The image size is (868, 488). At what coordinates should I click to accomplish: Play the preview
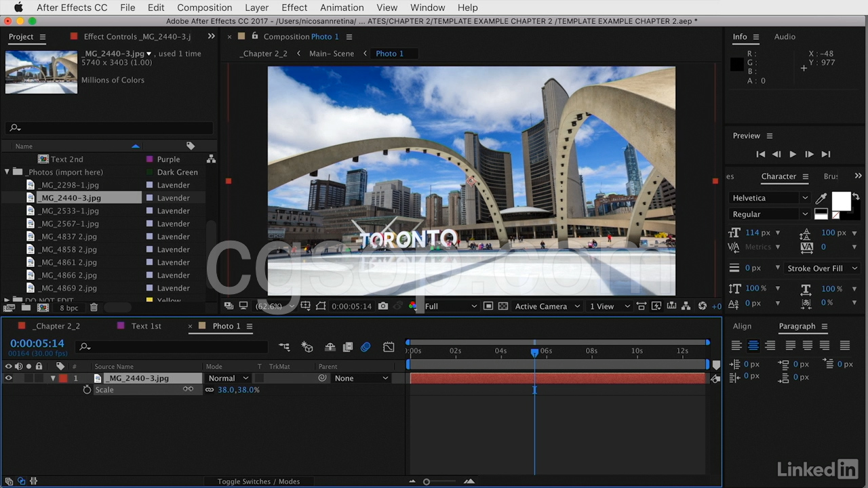click(x=793, y=155)
